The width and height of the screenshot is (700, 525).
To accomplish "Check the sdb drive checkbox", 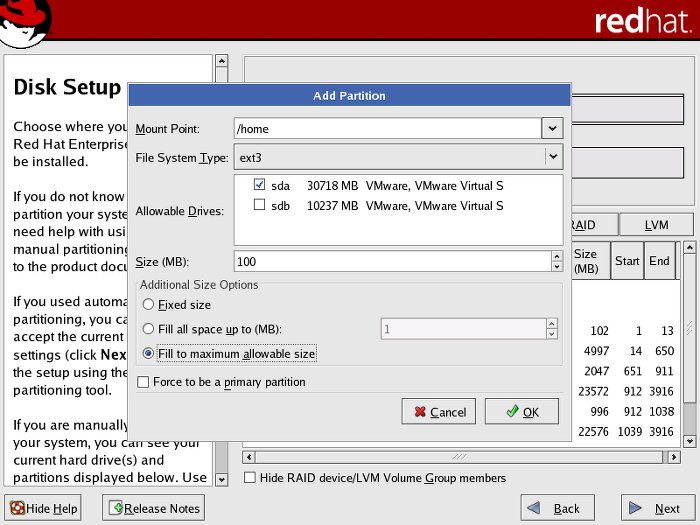I will [x=259, y=204].
